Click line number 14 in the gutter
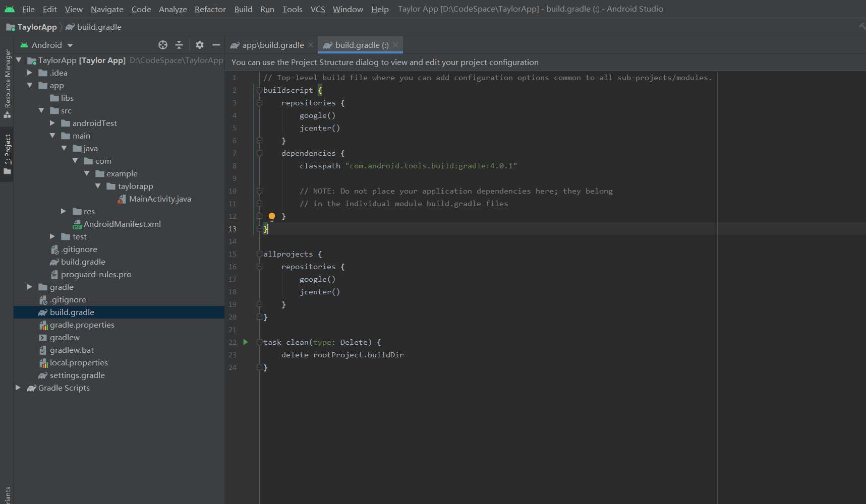 233,241
